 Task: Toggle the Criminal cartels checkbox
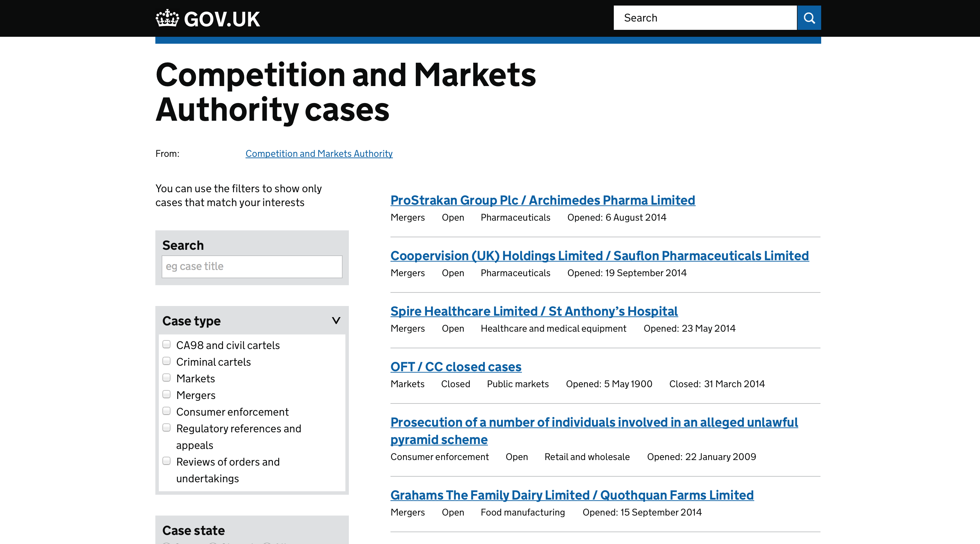pyautogui.click(x=167, y=361)
